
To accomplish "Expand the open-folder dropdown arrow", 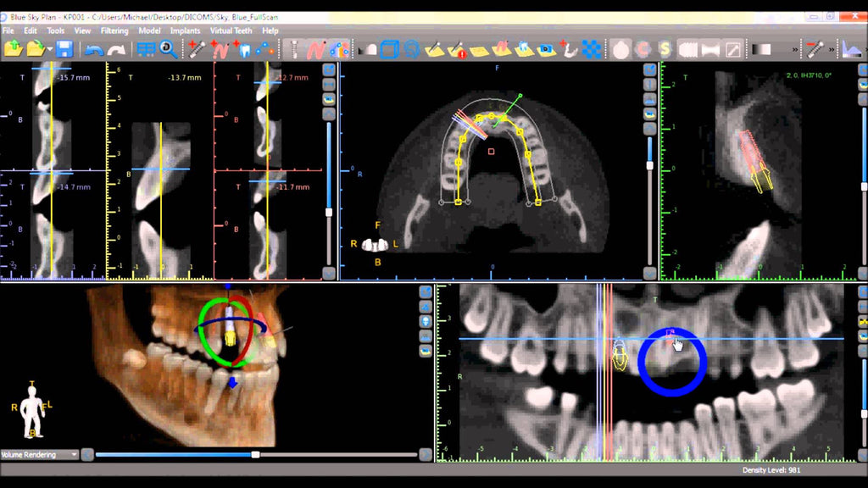I will coord(50,50).
